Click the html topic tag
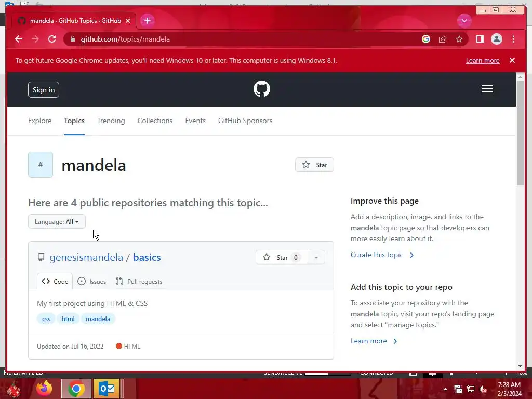 click(x=68, y=319)
